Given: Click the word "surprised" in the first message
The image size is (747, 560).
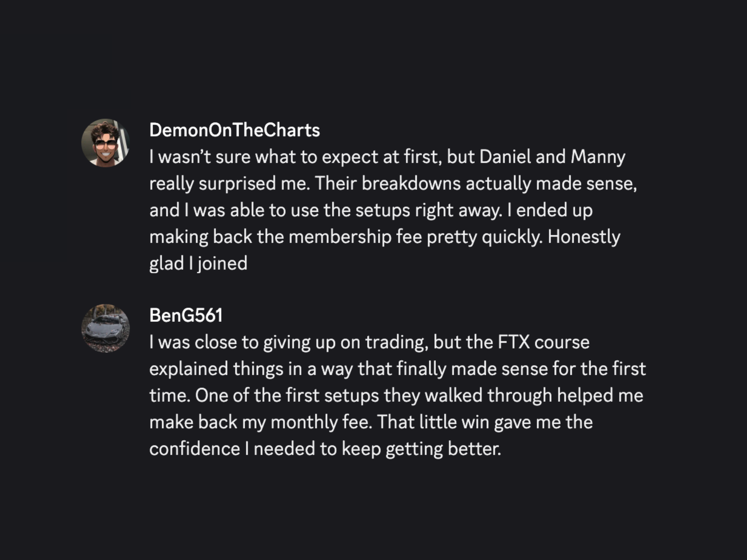Looking at the screenshot, I should [237, 183].
